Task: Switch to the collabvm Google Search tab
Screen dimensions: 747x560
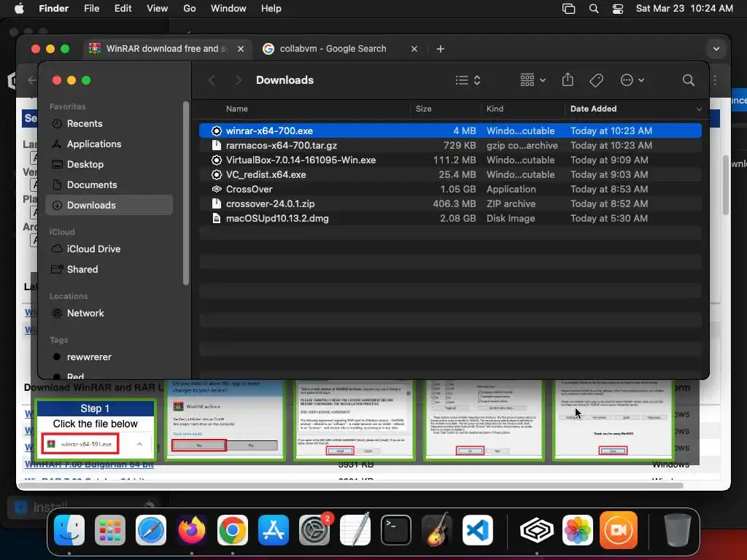Action: point(340,49)
